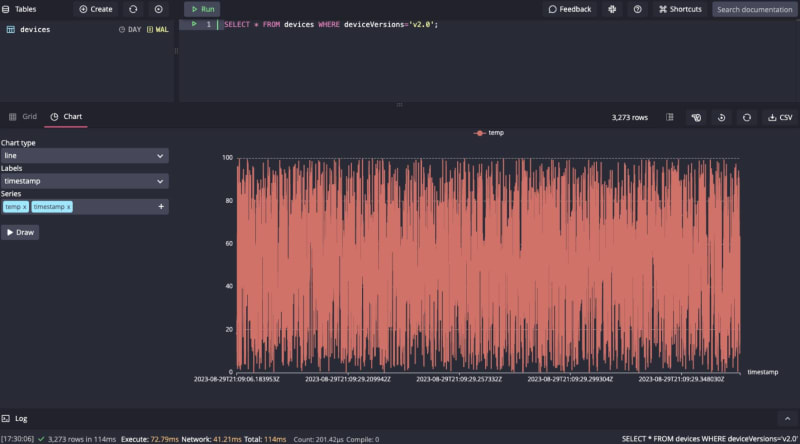Screen dimensions: 800x444
Task: Click the Chart type label
Action: [x=18, y=143]
